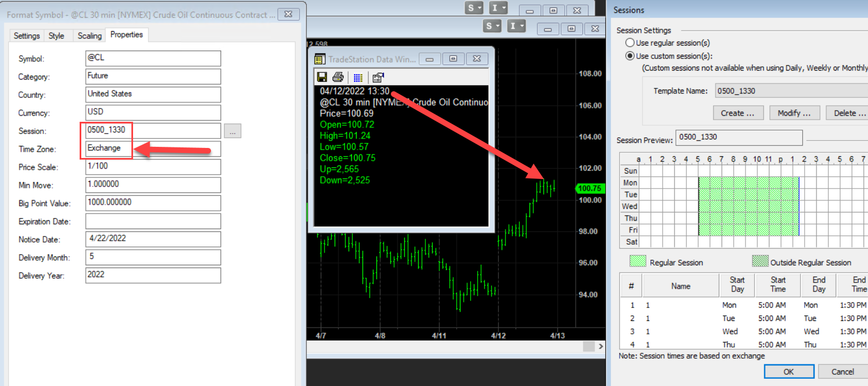The image size is (868, 386).
Task: Click the Session browse ellipsis button
Action: (x=233, y=131)
